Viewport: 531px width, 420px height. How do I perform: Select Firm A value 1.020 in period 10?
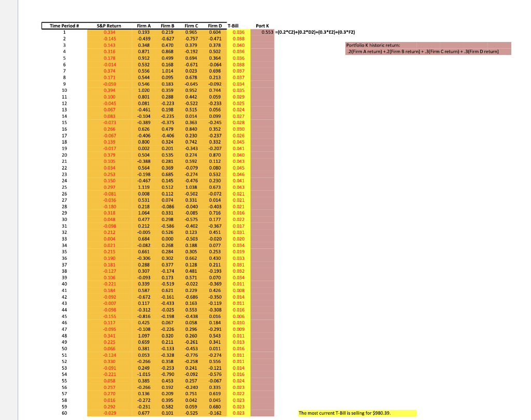pos(144,90)
